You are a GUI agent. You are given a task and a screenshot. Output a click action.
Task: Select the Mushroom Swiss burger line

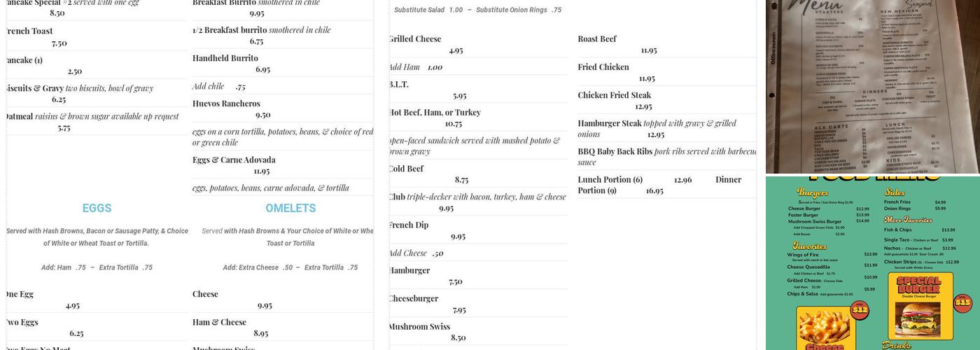419,326
